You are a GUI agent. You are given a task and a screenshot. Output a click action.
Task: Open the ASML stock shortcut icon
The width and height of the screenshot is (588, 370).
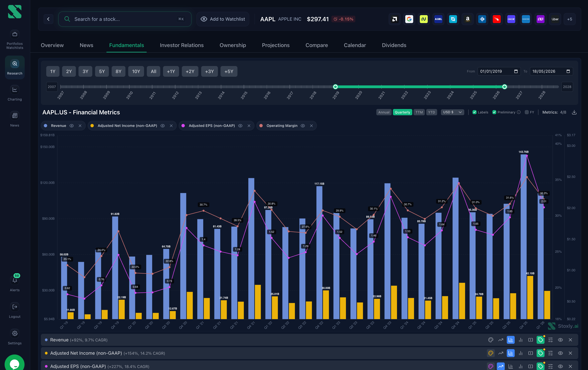pos(438,19)
